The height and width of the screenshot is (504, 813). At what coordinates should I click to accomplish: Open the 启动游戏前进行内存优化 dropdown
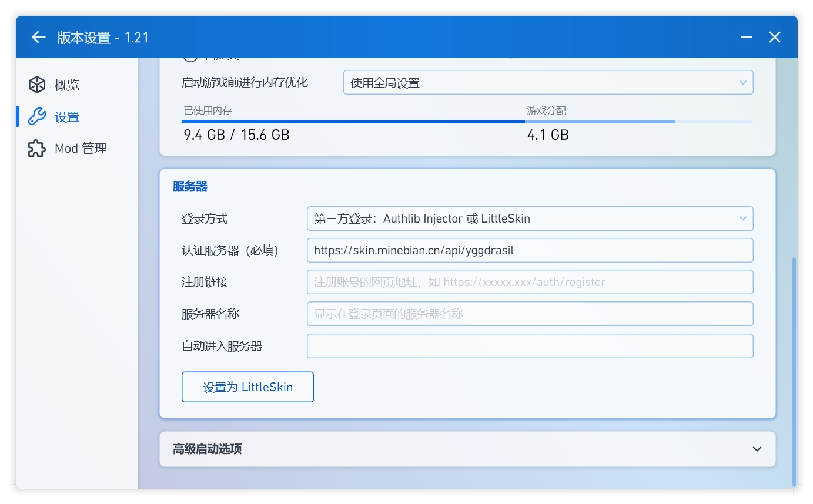click(x=547, y=82)
